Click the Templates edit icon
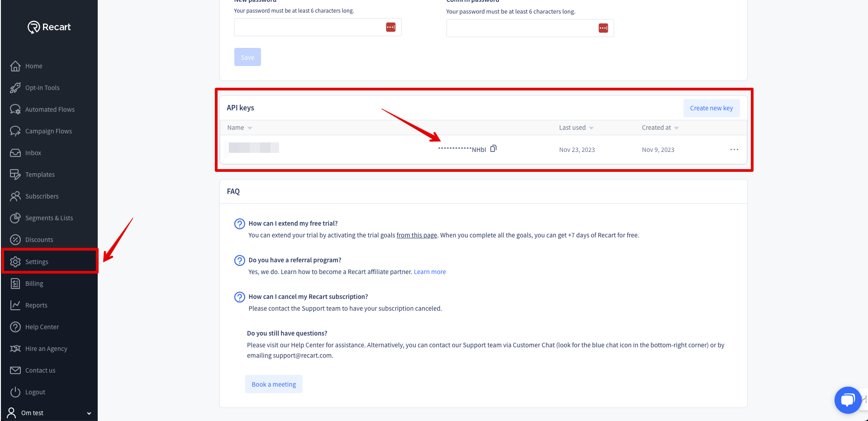Image resolution: width=868 pixels, height=421 pixels. (15, 175)
